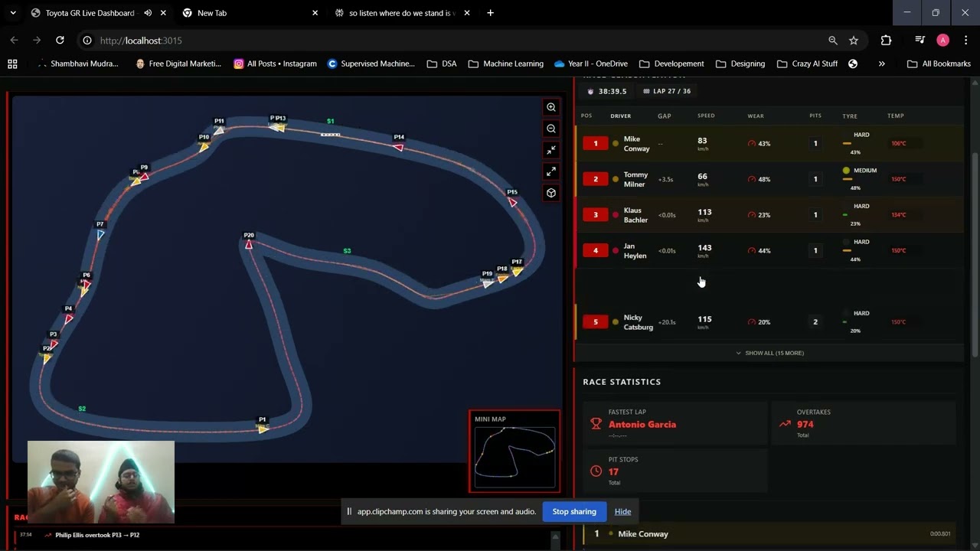The width and height of the screenshot is (980, 551).
Task: Click fastest lap holder Antonio Garcia
Action: [642, 424]
